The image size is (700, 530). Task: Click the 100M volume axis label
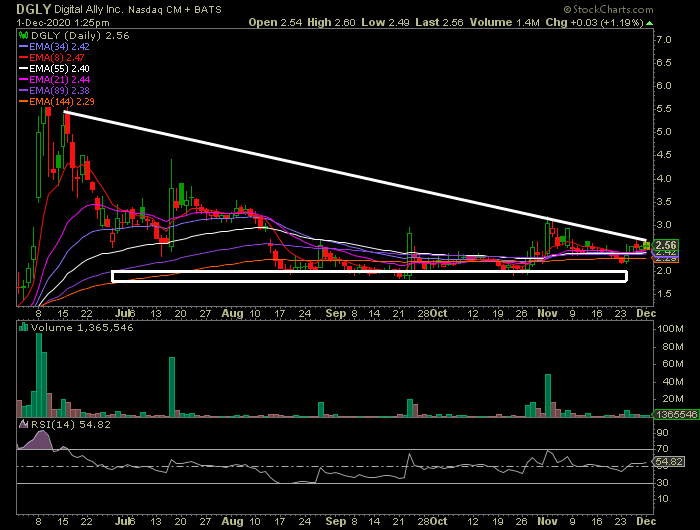(x=670, y=329)
